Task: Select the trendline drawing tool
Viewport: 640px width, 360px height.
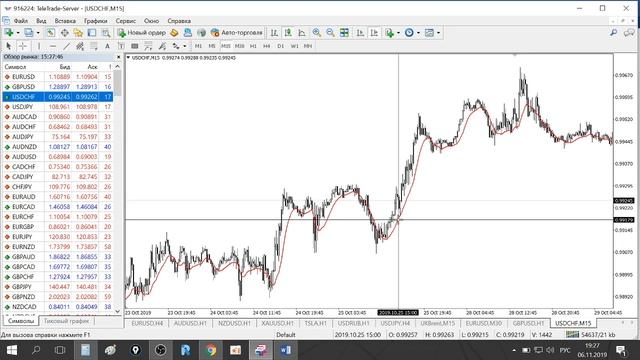Action: (66, 46)
